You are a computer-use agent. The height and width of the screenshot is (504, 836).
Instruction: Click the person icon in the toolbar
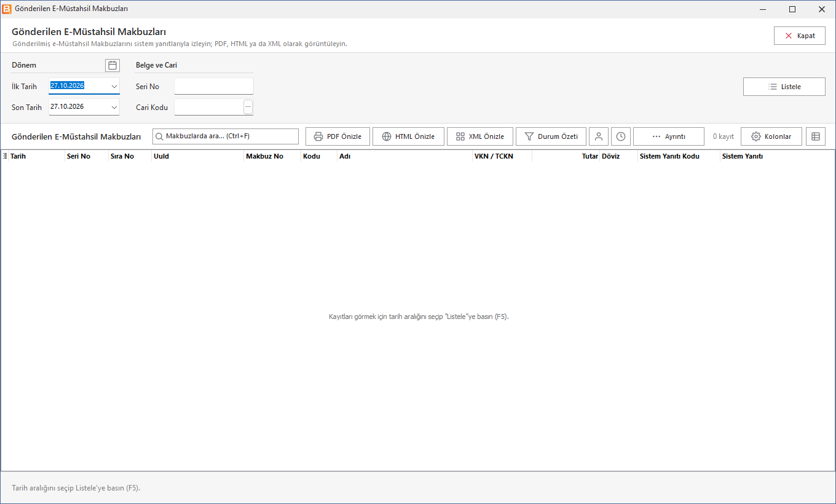tap(599, 136)
